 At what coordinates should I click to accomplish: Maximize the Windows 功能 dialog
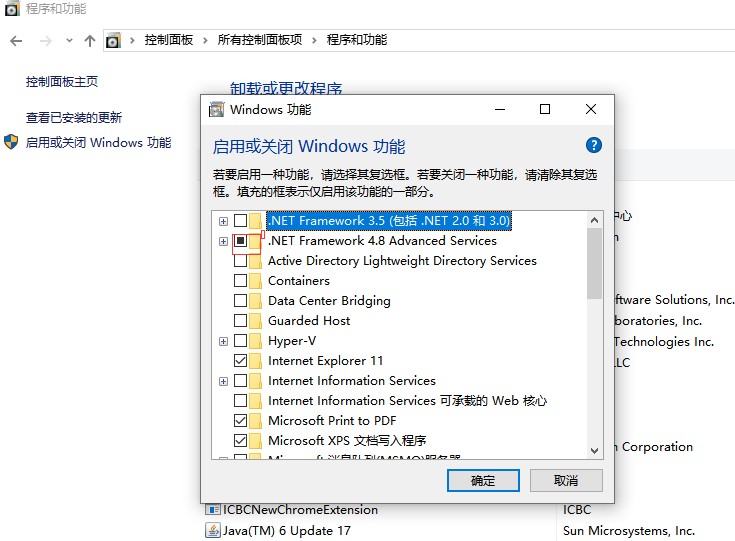pyautogui.click(x=545, y=109)
